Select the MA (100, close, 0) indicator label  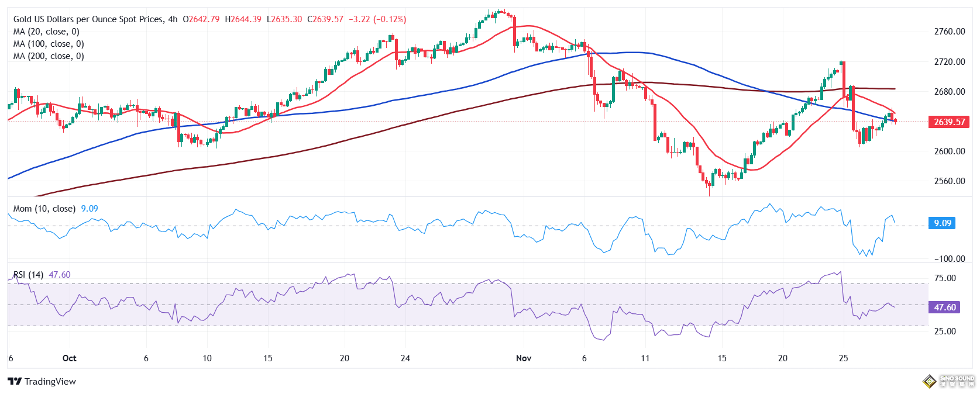click(x=49, y=44)
